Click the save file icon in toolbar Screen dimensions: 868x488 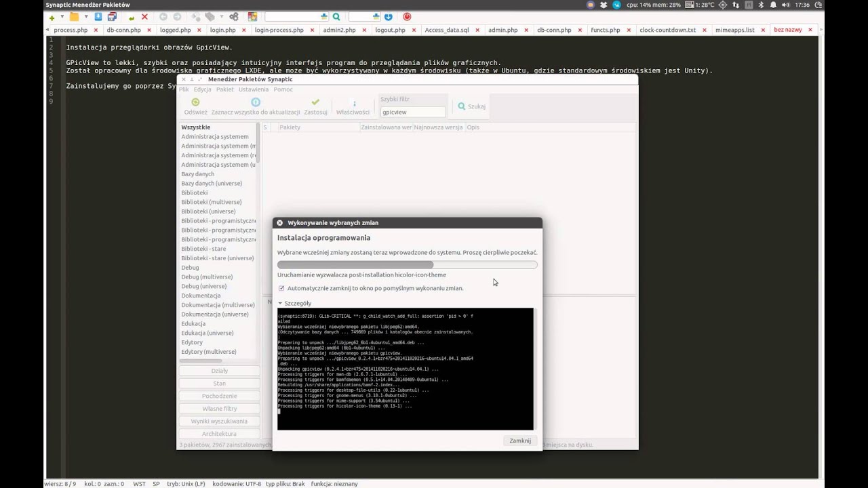[98, 16]
